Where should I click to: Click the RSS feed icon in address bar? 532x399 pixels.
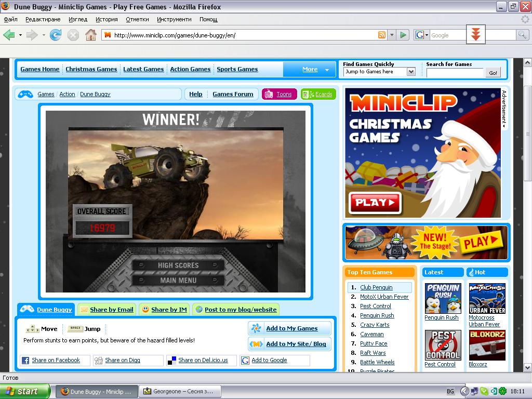[382, 35]
